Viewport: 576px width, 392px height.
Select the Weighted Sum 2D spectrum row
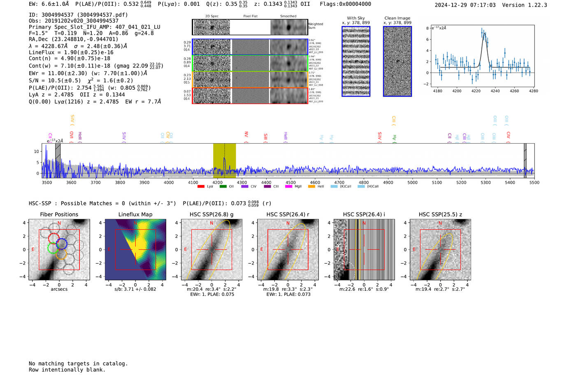(250, 27)
